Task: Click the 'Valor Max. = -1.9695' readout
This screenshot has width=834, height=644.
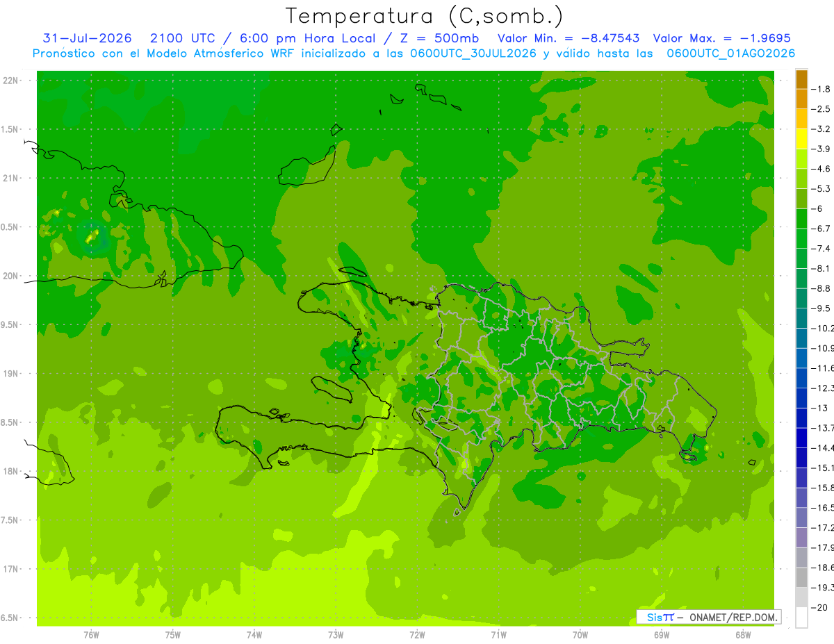Action: pos(722,38)
